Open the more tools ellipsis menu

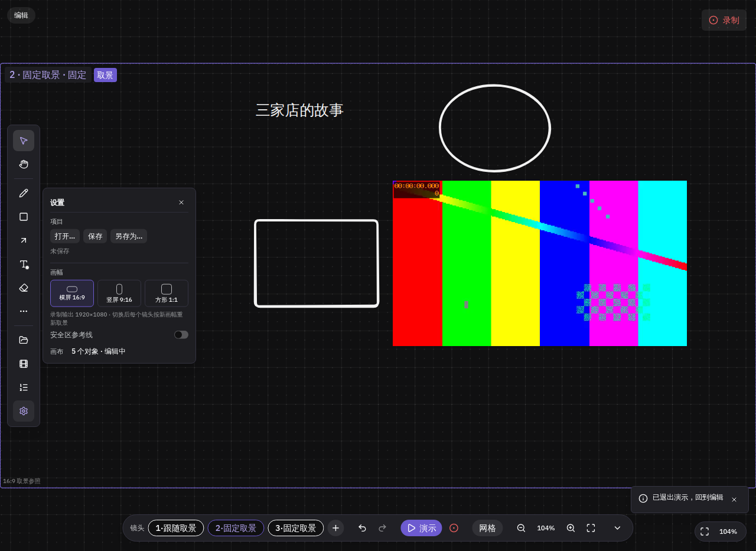24,311
